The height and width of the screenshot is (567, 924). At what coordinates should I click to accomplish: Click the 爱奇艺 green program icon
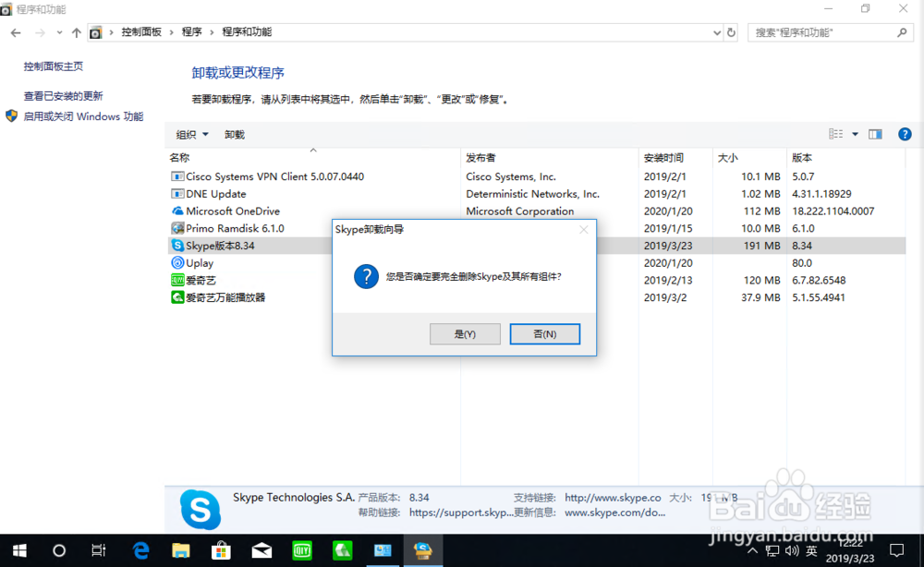(177, 280)
